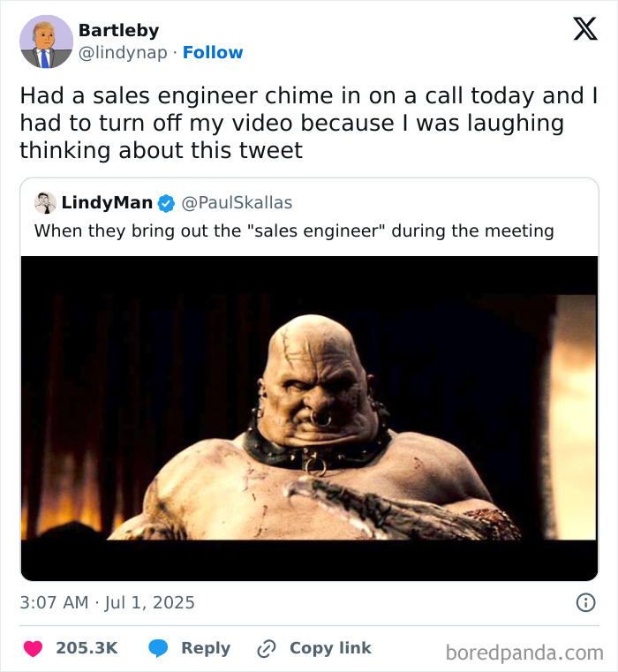The width and height of the screenshot is (618, 672).
Task: Open the LindyMan display name
Action: (107, 203)
